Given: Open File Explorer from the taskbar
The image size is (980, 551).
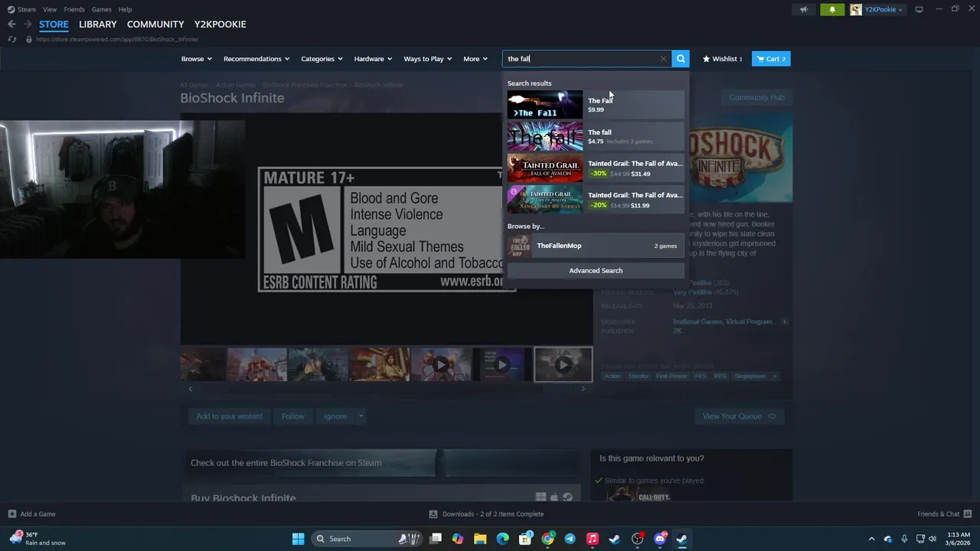Looking at the screenshot, I should tap(480, 539).
